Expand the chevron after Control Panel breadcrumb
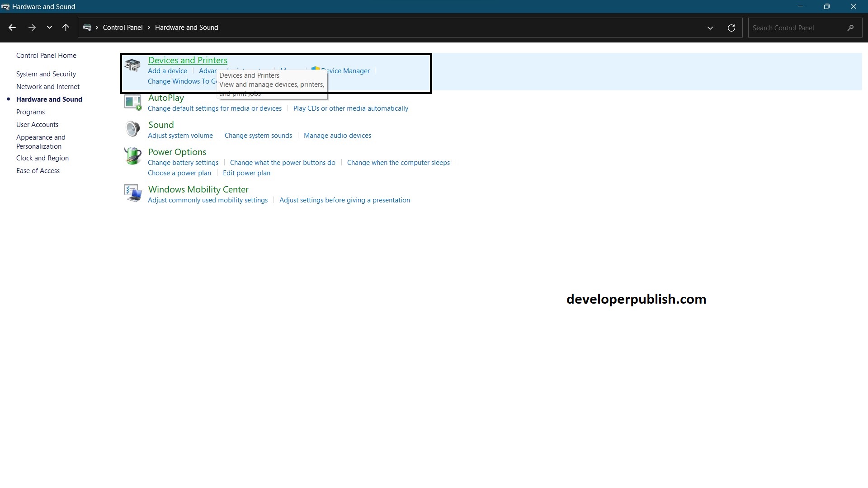This screenshot has width=868, height=488. pos(149,28)
